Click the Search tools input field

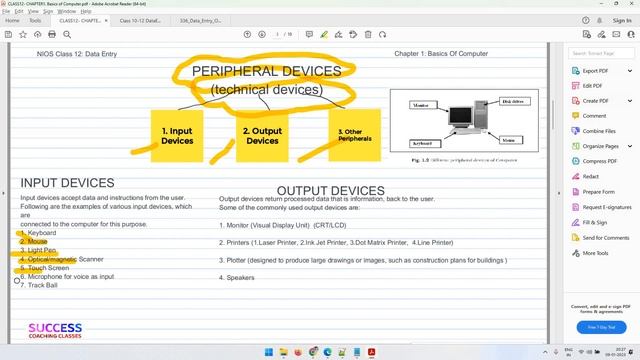[601, 53]
